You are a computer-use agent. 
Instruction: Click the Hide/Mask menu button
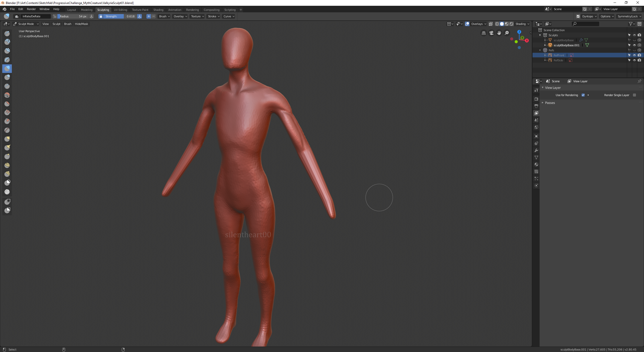81,24
